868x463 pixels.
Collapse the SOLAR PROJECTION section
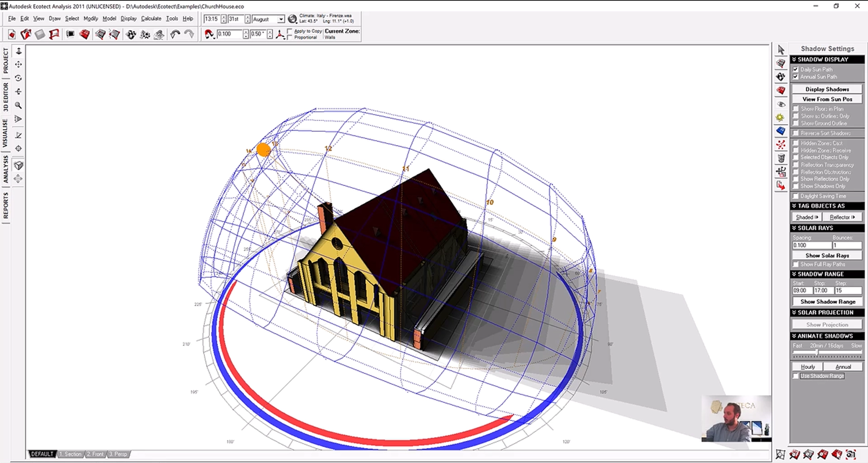click(827, 313)
